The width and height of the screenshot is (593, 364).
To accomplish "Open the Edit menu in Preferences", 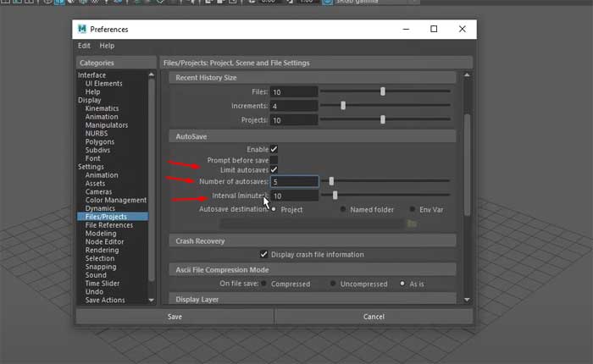I will 84,46.
